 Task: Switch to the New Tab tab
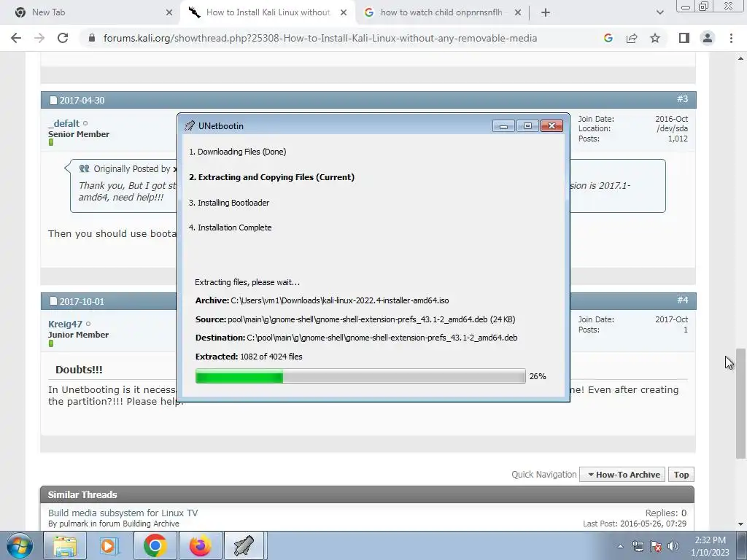90,12
